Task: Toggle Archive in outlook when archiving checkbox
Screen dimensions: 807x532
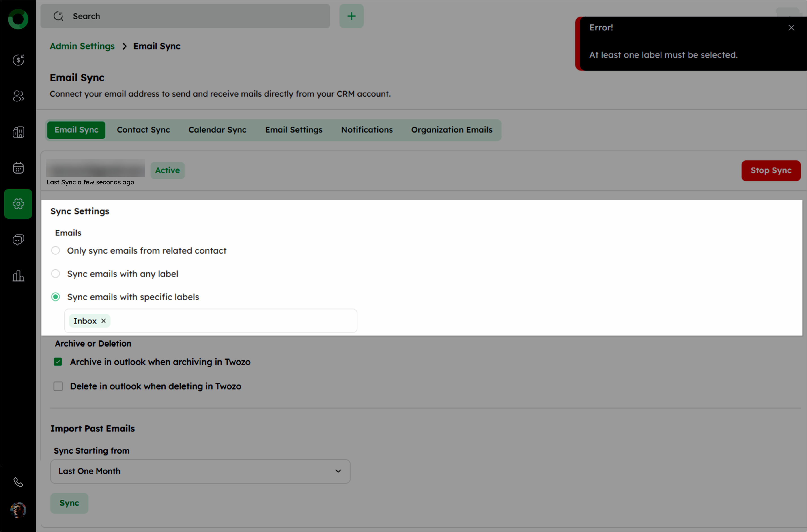Action: 58,362
